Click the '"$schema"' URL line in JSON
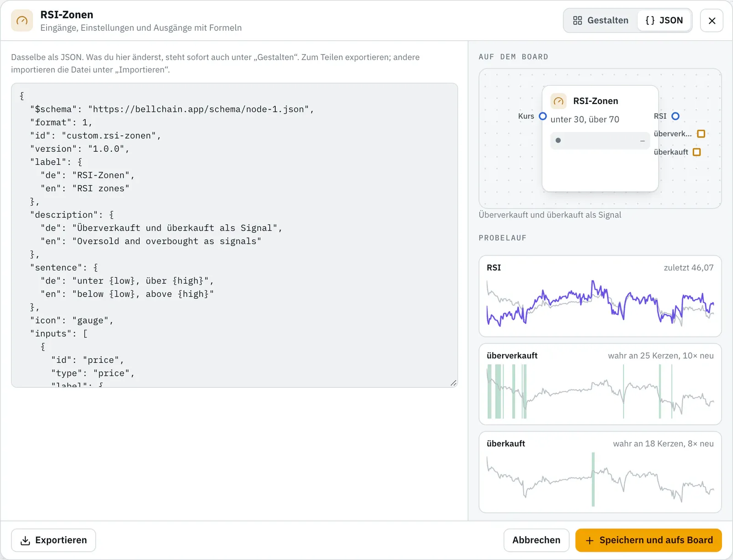This screenshot has height=560, width=733. pos(172,109)
